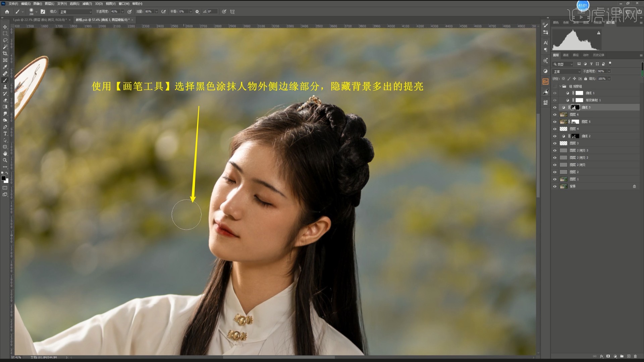
Task: Switch to the 1.psb document tab
Action: point(40,20)
